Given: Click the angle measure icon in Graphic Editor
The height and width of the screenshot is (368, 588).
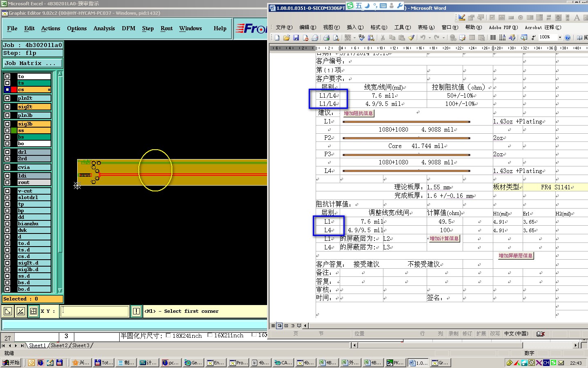Looking at the screenshot, I should click(x=20, y=311).
